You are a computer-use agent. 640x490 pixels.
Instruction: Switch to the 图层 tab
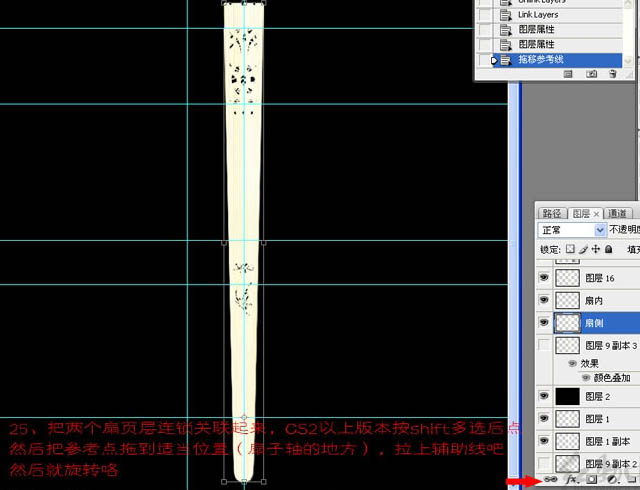(585, 214)
